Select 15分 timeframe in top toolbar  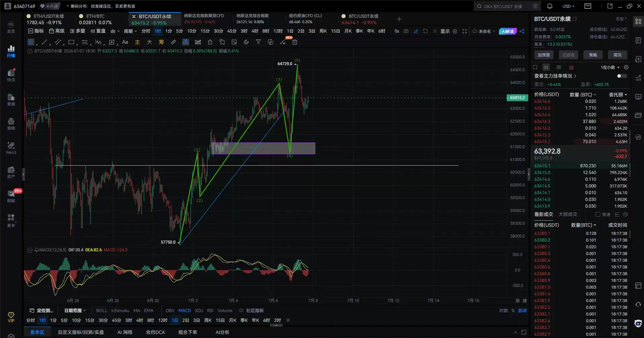tap(205, 31)
